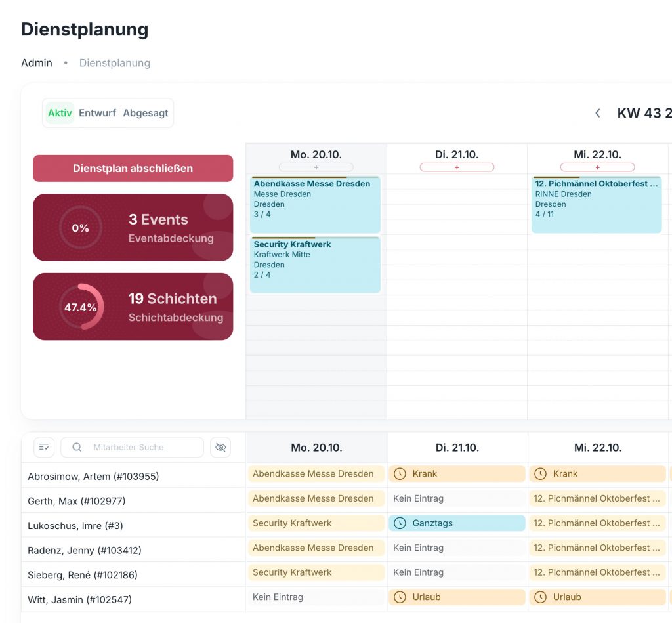This screenshot has width=672, height=623.
Task: Click clock icon on Witt's Tuesday Urlaub entry
Action: click(x=400, y=597)
